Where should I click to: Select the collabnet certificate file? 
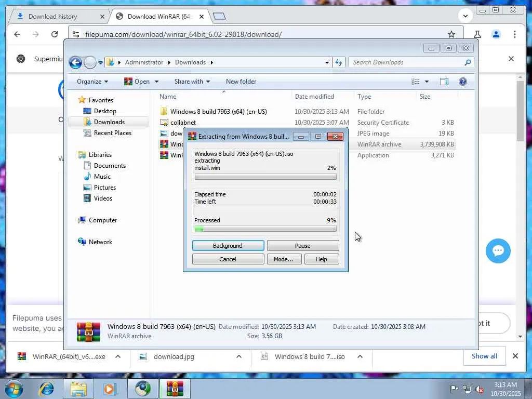183,123
